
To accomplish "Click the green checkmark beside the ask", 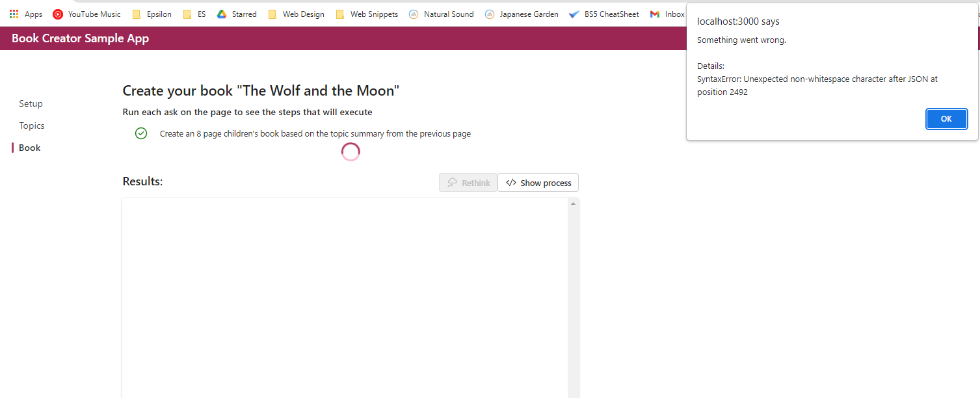I will [141, 133].
